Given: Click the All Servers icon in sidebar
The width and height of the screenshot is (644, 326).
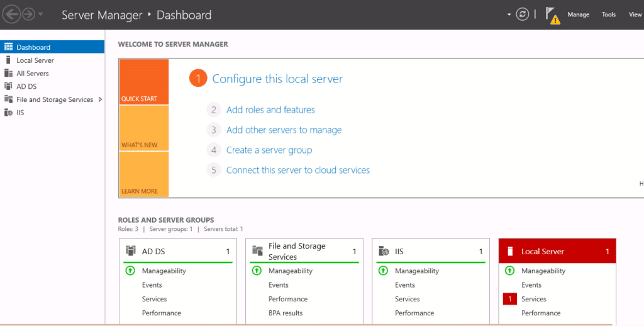Looking at the screenshot, I should pos(8,73).
